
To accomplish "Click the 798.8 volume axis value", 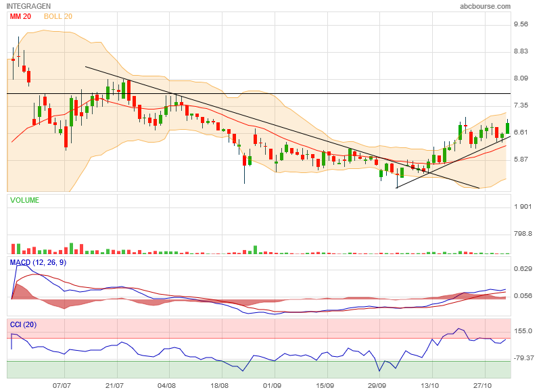I will pyautogui.click(x=523, y=234).
